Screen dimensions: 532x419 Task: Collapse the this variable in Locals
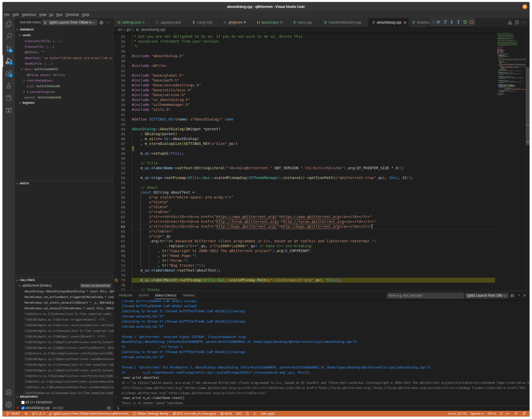[22, 69]
